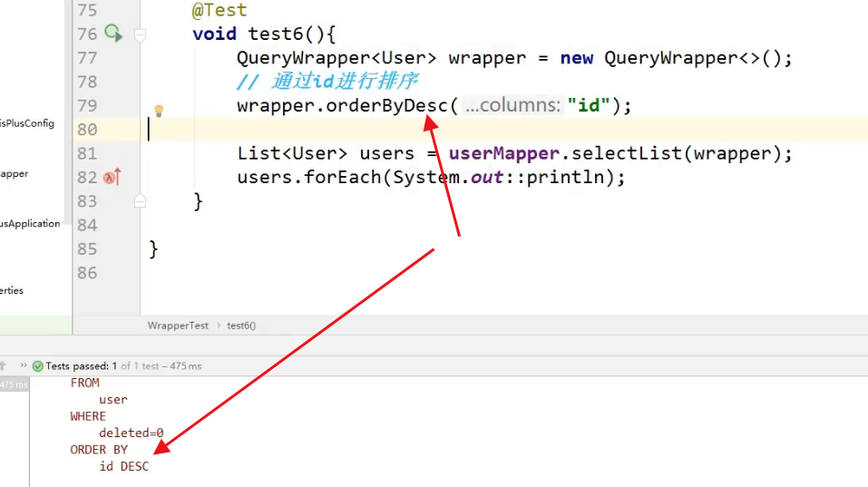The height and width of the screenshot is (487, 868).
Task: Click the green tests passed checkmark icon
Action: coord(38,366)
